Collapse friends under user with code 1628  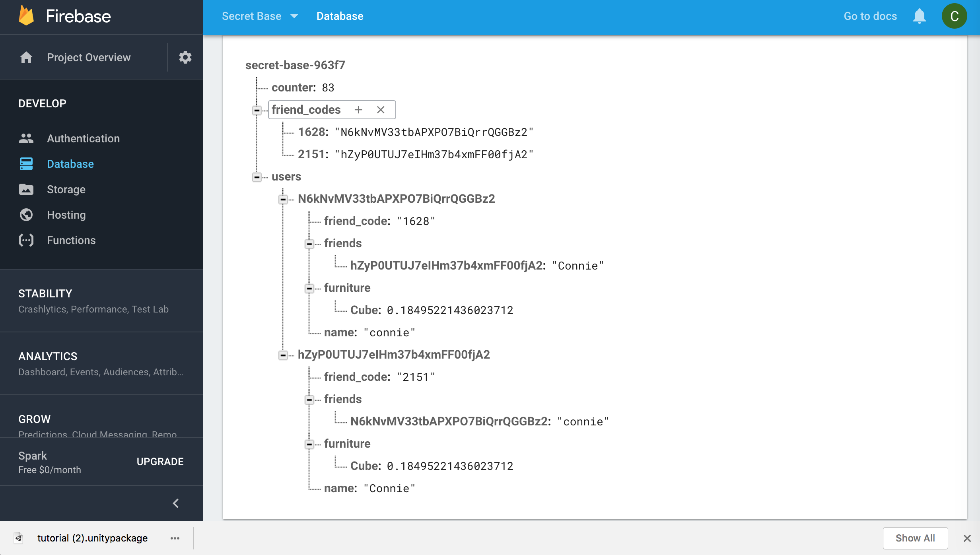[x=309, y=244]
